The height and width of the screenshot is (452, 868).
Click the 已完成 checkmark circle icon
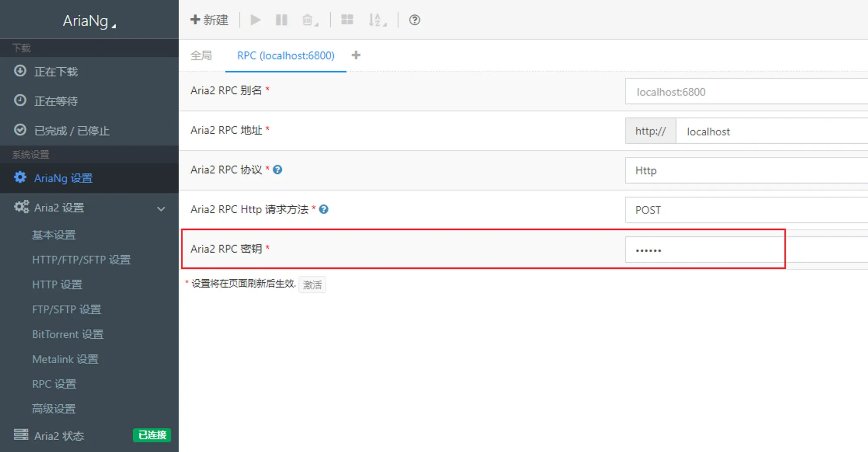(20, 130)
